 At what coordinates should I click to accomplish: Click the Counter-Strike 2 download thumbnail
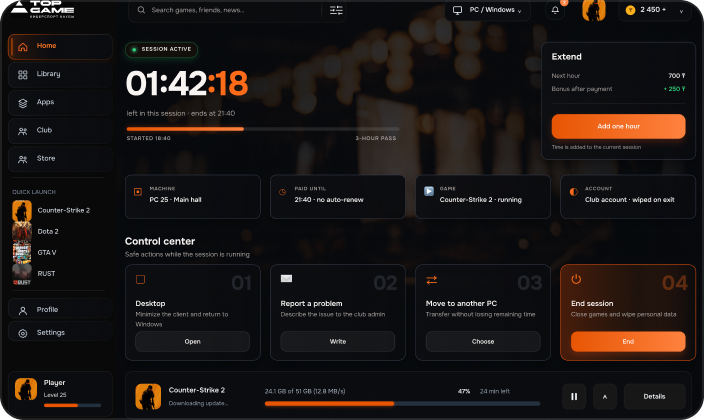tap(148, 396)
